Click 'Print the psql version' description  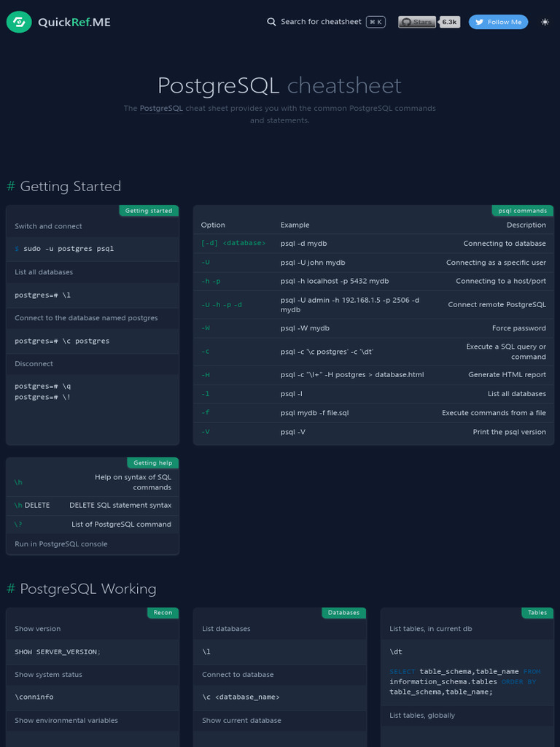click(509, 432)
